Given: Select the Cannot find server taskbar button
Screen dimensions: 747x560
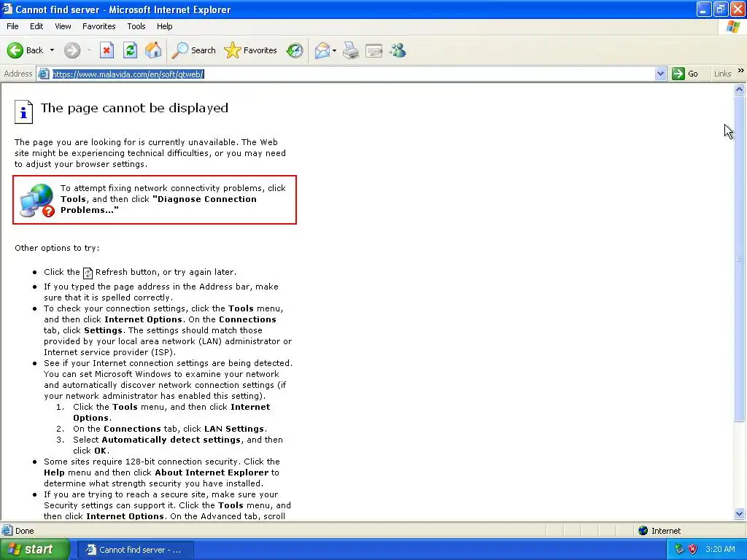Looking at the screenshot, I should pyautogui.click(x=135, y=550).
